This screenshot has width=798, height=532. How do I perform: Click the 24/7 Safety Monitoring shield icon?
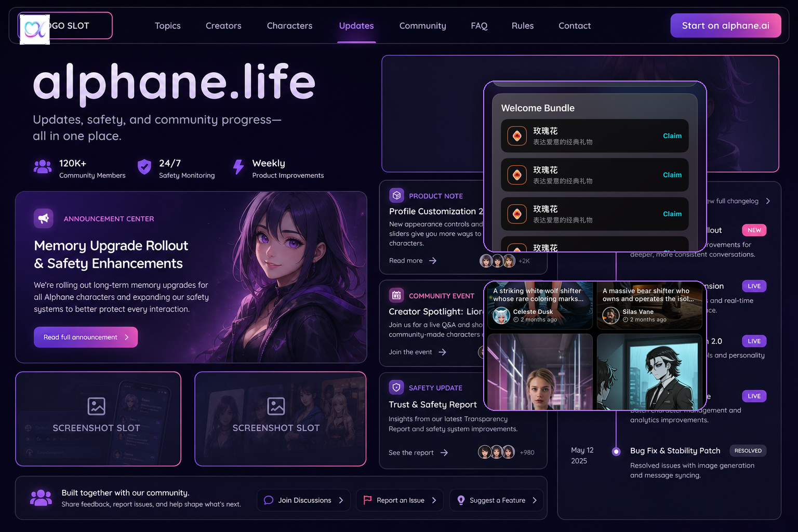(144, 167)
